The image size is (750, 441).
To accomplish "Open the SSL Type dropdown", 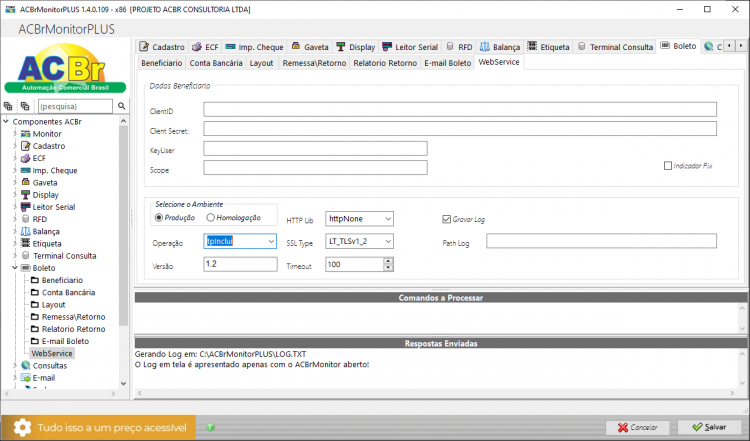I will coord(388,242).
